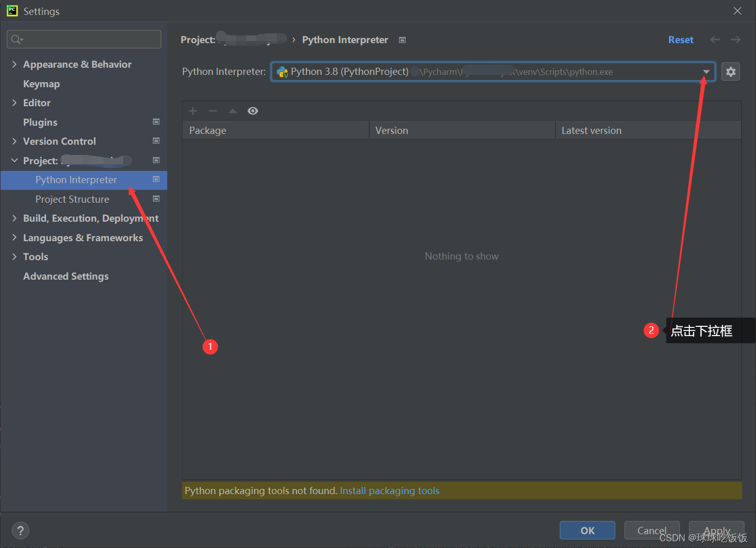Click the OK button
756x548 pixels.
587,531
